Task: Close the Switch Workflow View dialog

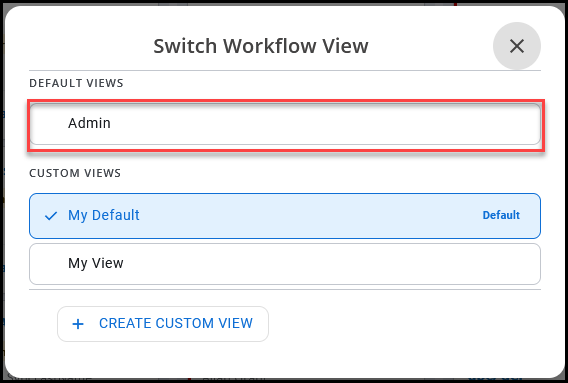Action: pos(517,46)
